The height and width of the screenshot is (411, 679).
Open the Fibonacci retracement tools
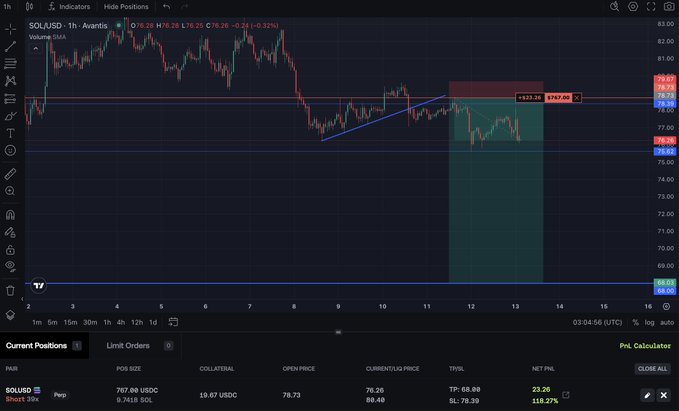(x=10, y=64)
